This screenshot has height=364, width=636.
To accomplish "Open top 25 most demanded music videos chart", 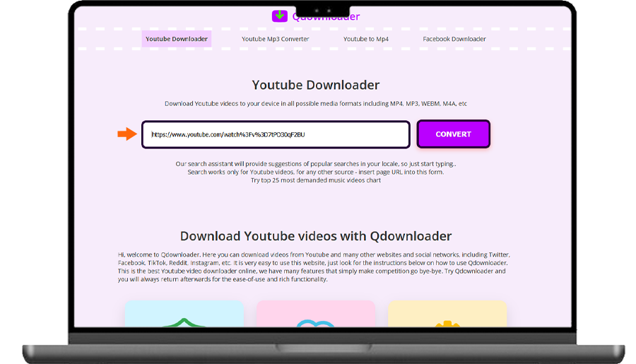I will click(316, 180).
